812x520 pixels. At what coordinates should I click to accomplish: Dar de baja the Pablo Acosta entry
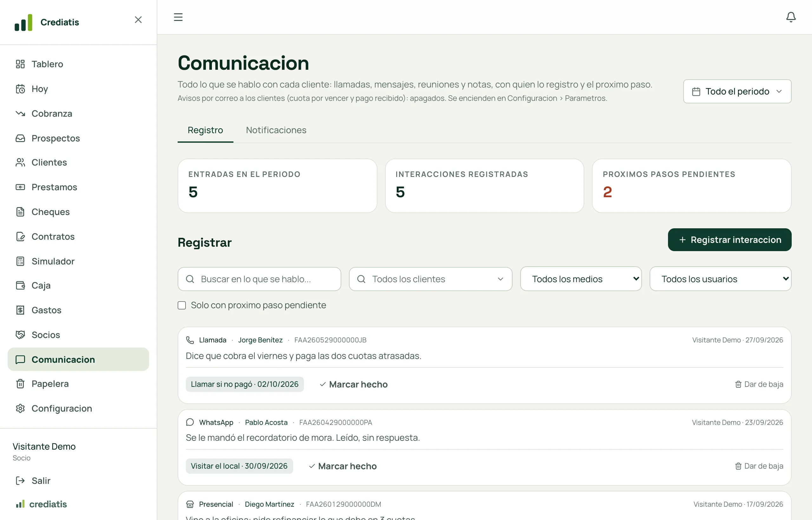tap(759, 466)
